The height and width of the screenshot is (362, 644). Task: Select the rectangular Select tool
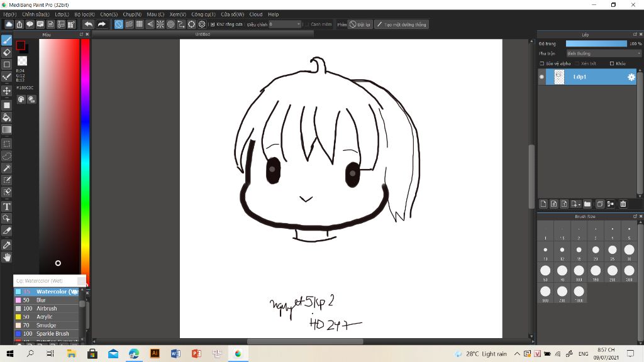pyautogui.click(x=6, y=144)
